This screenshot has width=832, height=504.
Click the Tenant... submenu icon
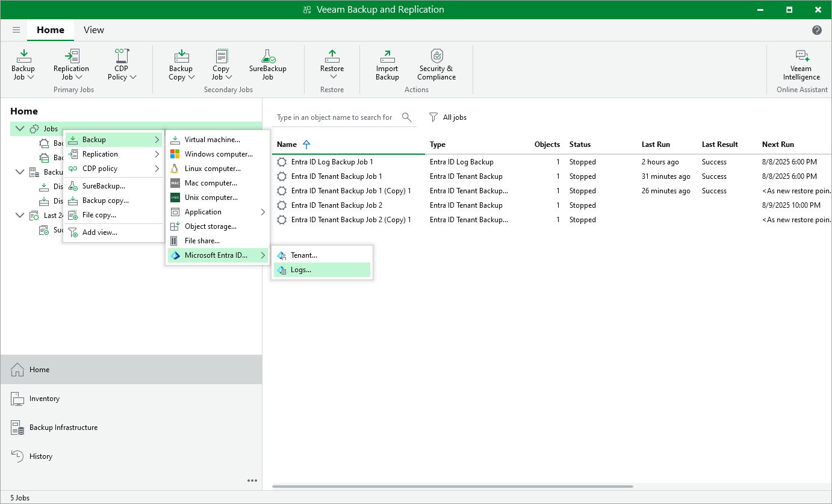281,255
